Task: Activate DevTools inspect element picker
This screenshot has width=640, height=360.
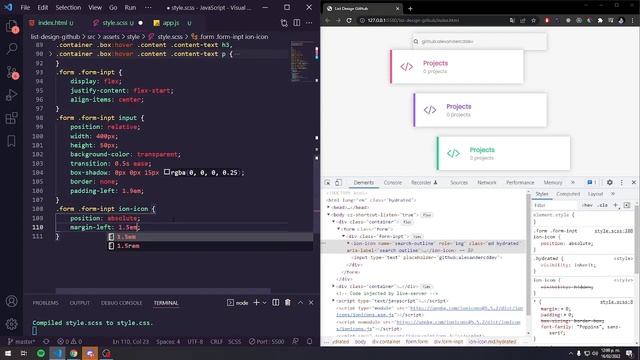Action: point(327,182)
